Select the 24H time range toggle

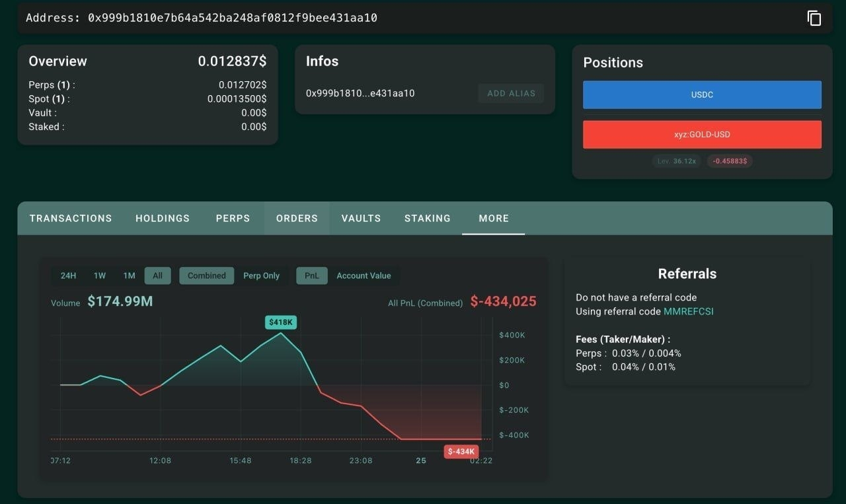click(68, 275)
